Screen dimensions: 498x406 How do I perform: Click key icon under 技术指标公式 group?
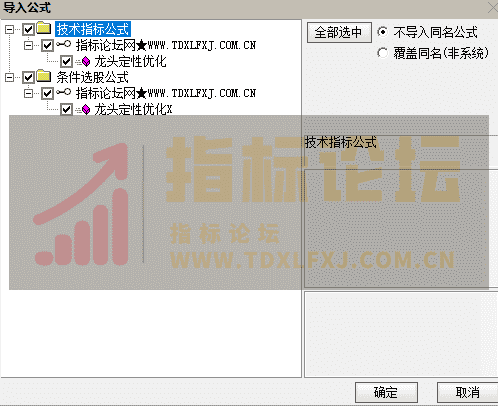coord(63,44)
